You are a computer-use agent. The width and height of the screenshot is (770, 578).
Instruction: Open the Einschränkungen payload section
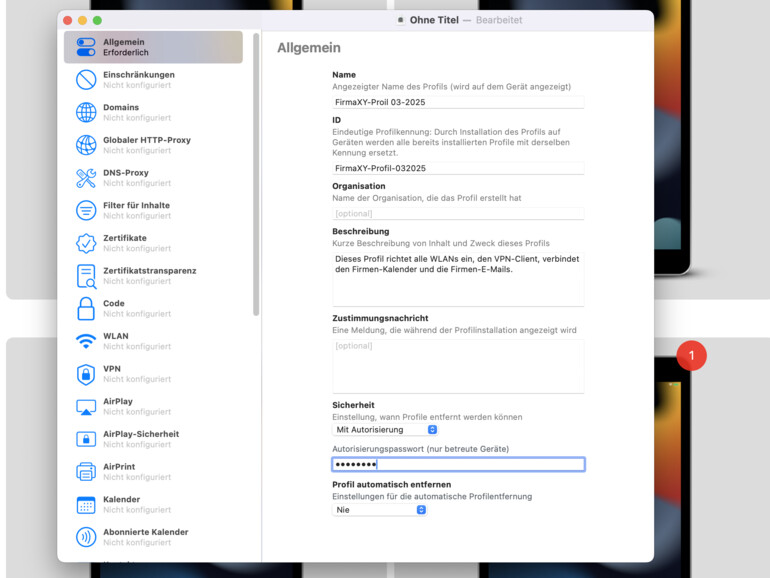[153, 80]
